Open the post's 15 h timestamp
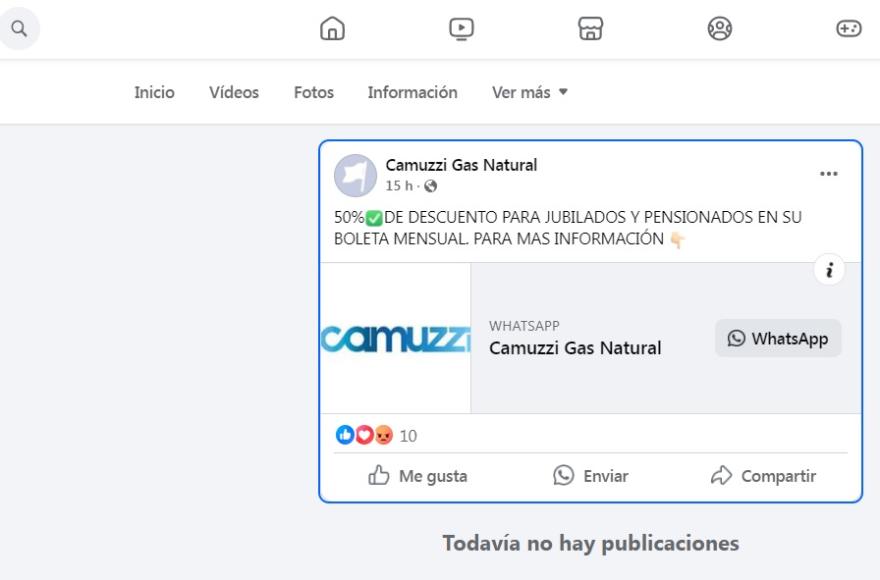The width and height of the screenshot is (880, 580). (399, 186)
